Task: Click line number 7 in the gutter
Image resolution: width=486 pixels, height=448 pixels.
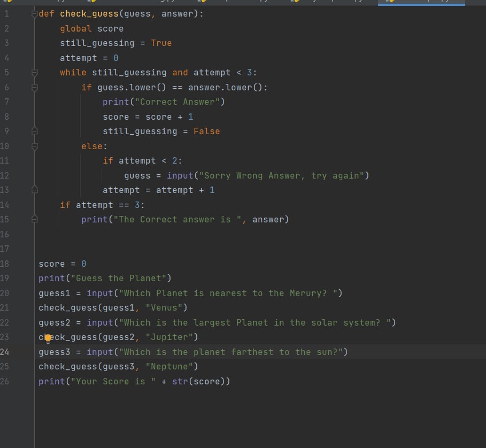Action: pyautogui.click(x=6, y=102)
